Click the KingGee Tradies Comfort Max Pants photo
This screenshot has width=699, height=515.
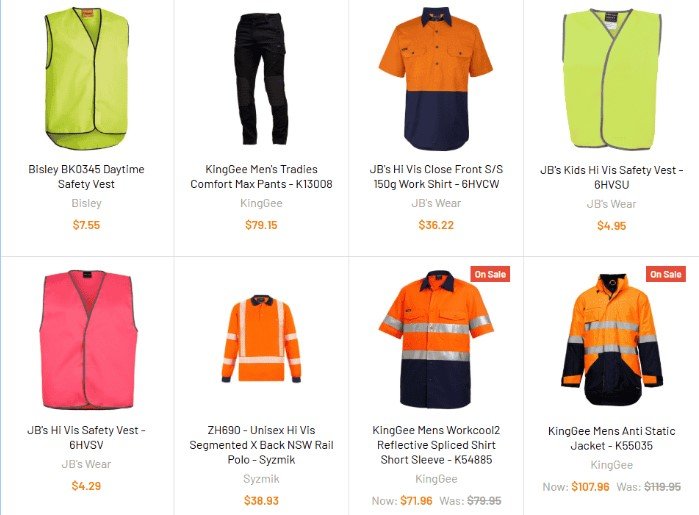[261, 79]
